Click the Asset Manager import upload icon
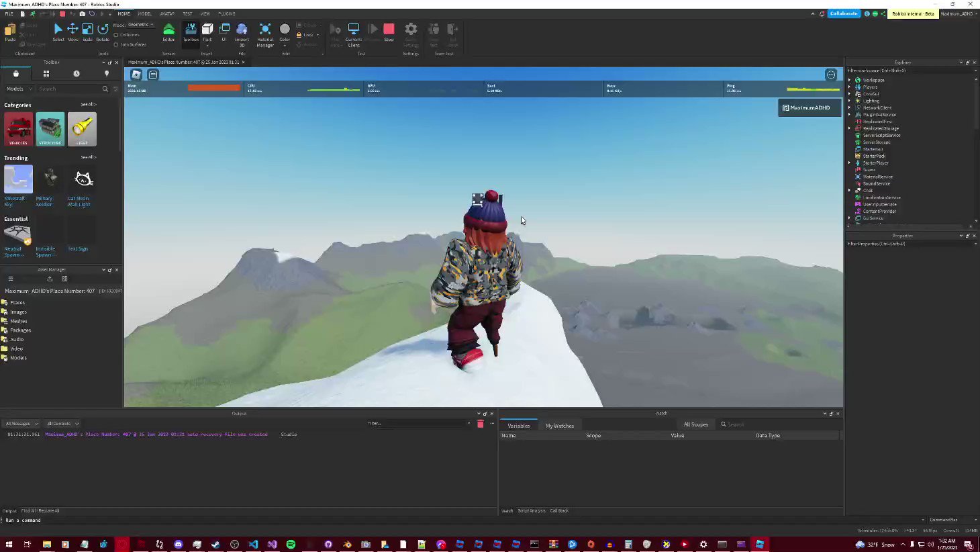The image size is (980, 552). point(50,279)
